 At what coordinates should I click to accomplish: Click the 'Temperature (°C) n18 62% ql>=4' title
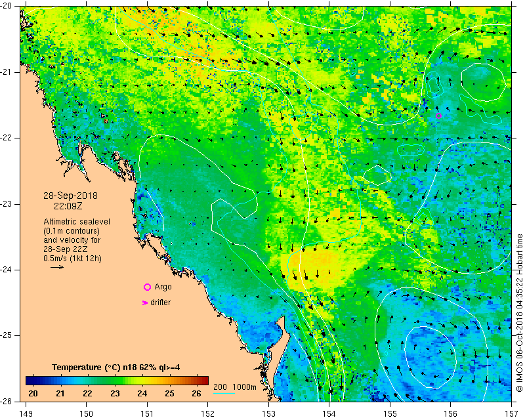(116, 367)
